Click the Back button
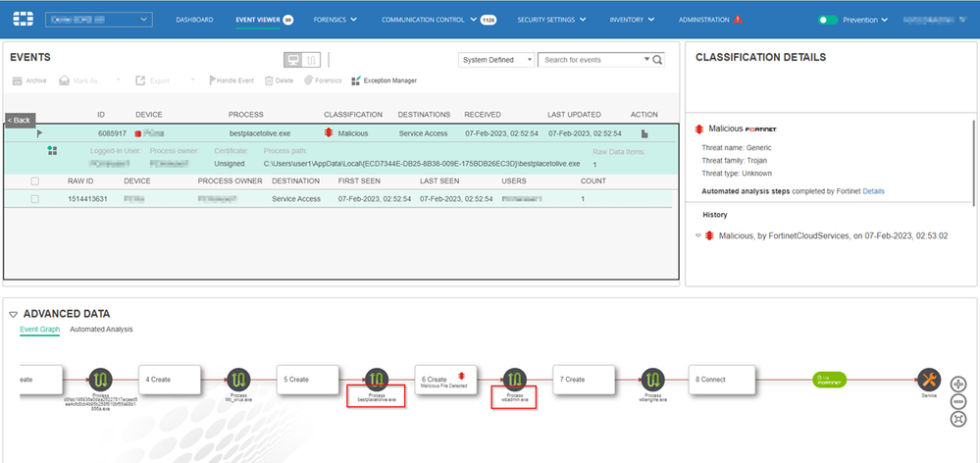Screen dimensions: 980x463 [20, 120]
